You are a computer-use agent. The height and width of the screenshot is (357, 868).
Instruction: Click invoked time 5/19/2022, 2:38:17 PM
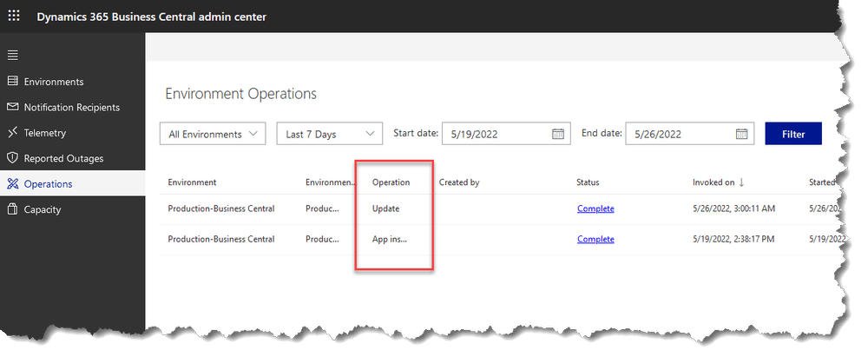(735, 240)
